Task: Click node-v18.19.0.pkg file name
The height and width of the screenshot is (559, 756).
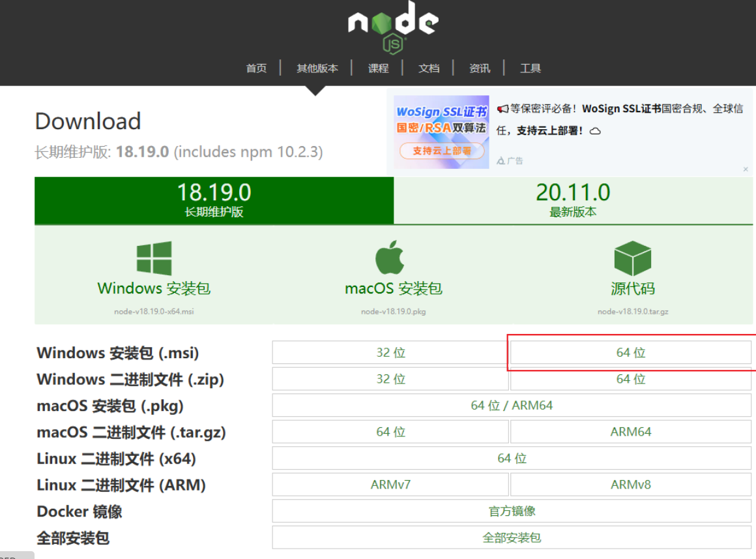Action: 394,311
